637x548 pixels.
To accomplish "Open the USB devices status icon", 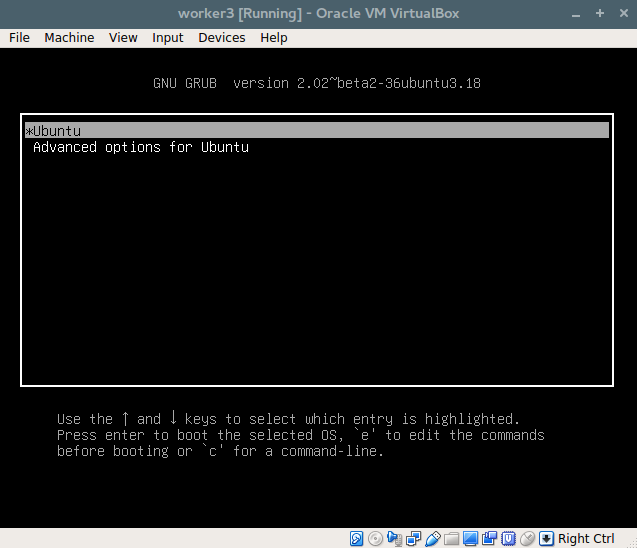I will (433, 539).
